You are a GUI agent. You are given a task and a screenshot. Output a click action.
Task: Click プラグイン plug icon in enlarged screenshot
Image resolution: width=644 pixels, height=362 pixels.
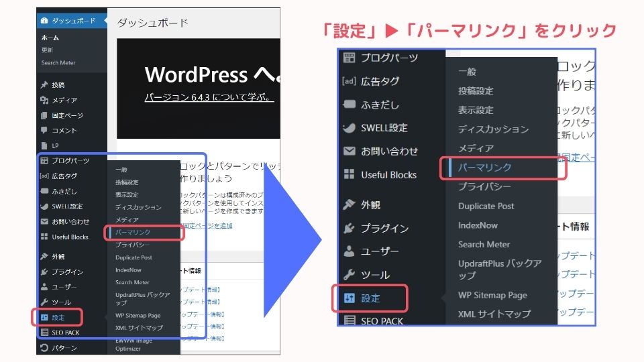pyautogui.click(x=349, y=228)
